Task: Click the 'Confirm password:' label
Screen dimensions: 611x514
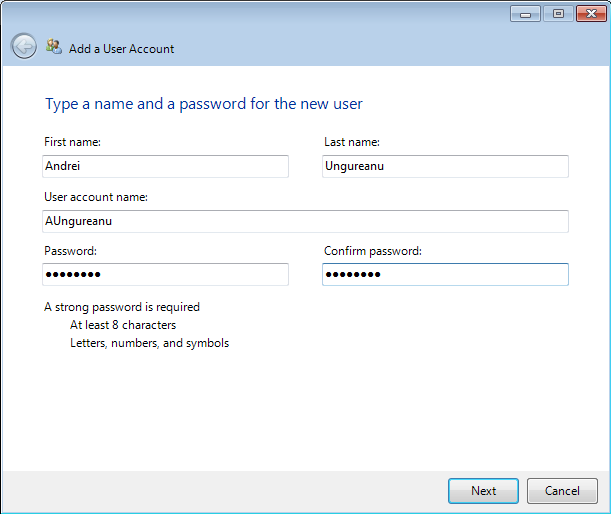Action: 373,251
